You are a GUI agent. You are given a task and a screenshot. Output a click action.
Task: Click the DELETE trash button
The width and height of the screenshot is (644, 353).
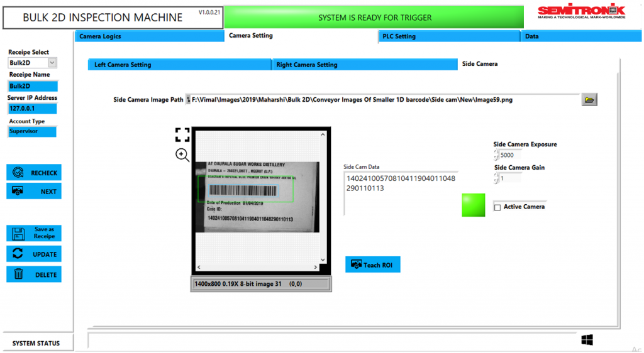pos(34,274)
